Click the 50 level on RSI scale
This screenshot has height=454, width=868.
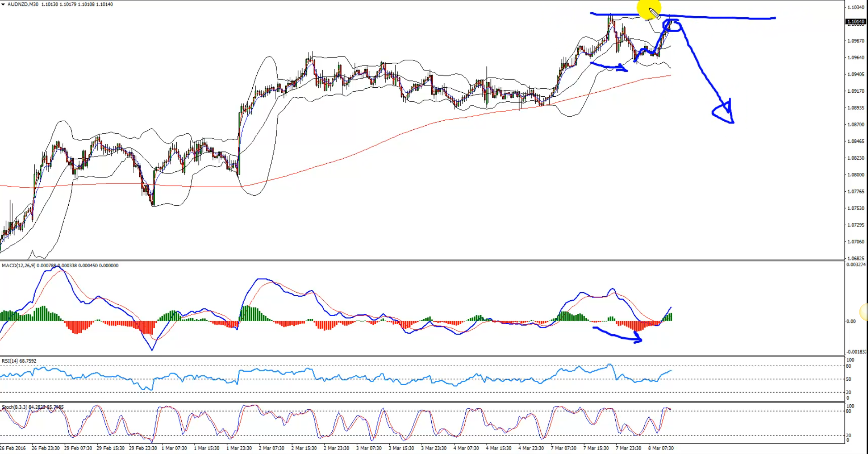849,379
